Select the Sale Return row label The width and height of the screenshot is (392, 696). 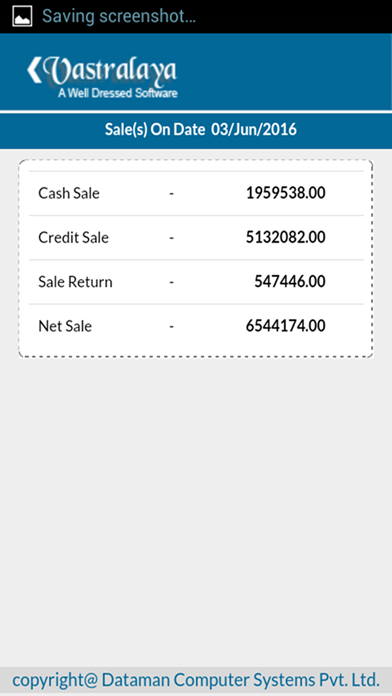point(75,282)
